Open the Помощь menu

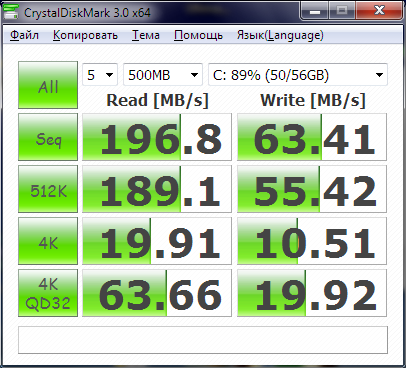(x=198, y=35)
